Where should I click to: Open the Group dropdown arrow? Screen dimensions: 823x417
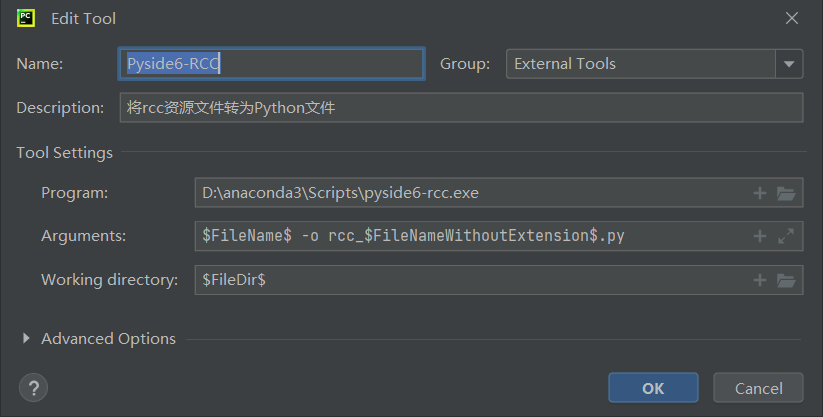(x=789, y=64)
